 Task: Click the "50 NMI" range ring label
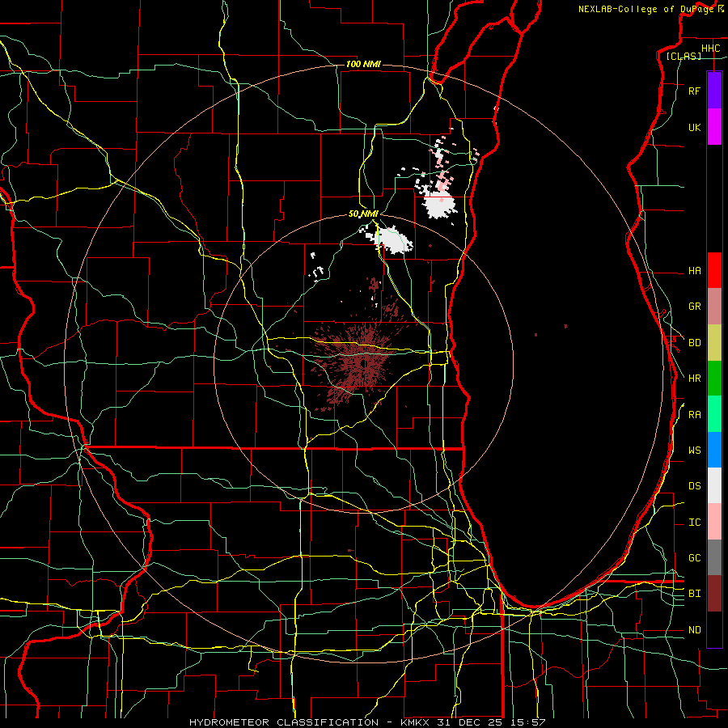click(x=363, y=214)
